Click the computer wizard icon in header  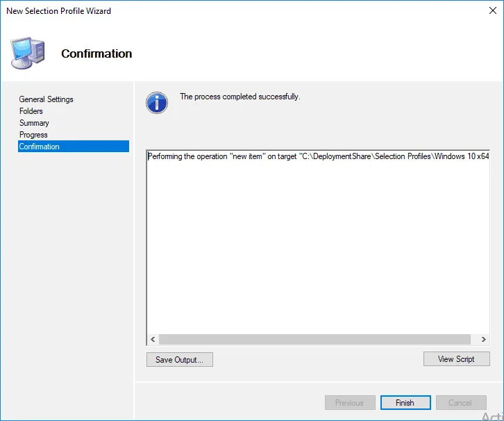coord(28,53)
